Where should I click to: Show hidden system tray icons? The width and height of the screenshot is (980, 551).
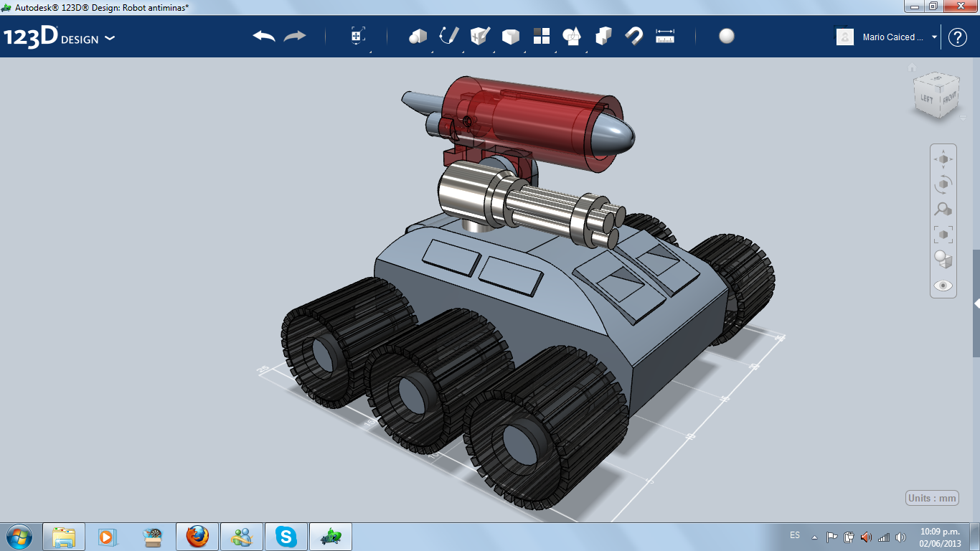pos(814,537)
